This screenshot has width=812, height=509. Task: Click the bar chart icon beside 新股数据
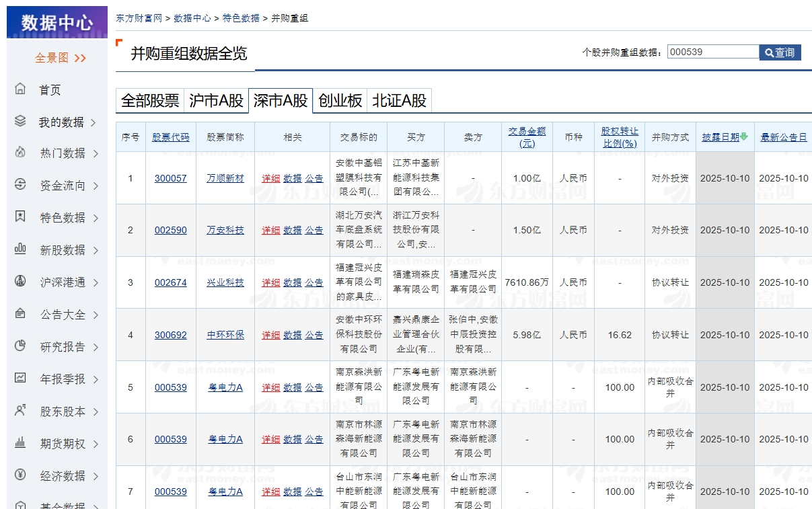20,249
